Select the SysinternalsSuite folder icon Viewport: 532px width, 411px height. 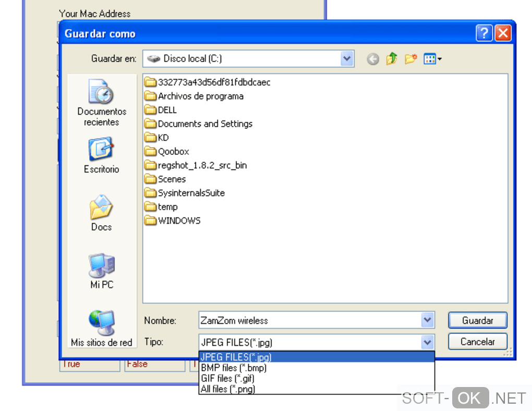click(150, 193)
